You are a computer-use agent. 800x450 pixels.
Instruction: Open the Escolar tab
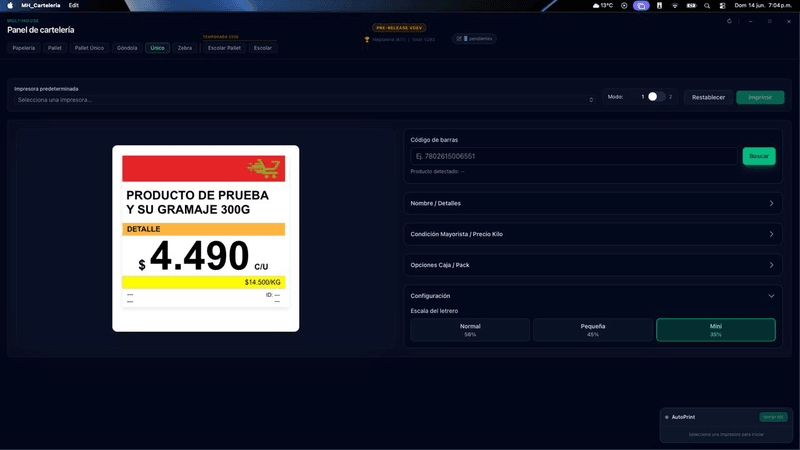[263, 48]
